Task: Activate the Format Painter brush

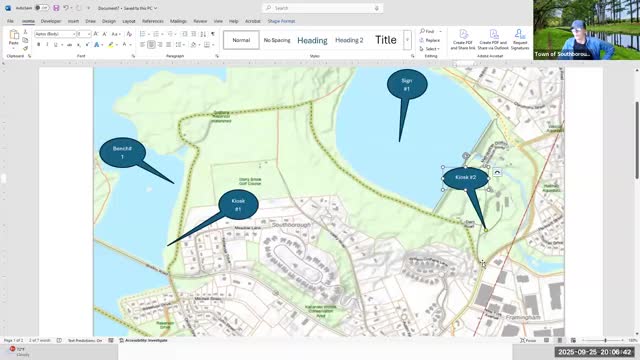Action: [25, 48]
